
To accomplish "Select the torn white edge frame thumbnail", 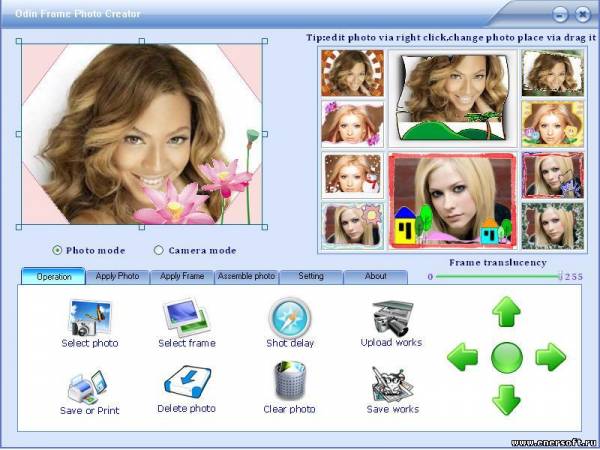I will pos(553,73).
